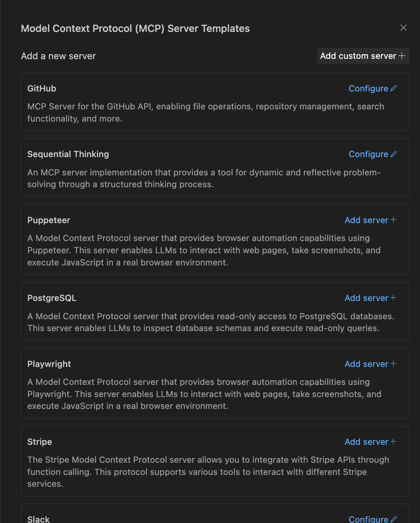The image size is (420, 523).
Task: Add the Playwright server
Action: pos(366,364)
